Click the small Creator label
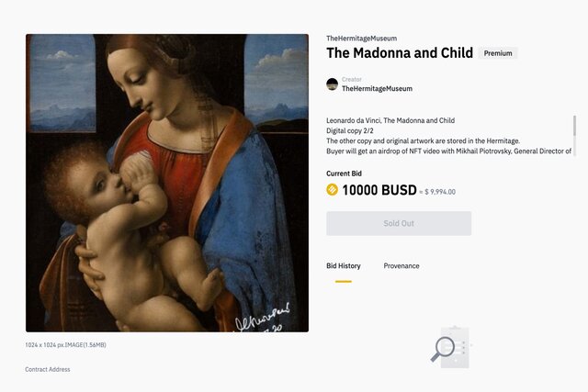 [352, 80]
